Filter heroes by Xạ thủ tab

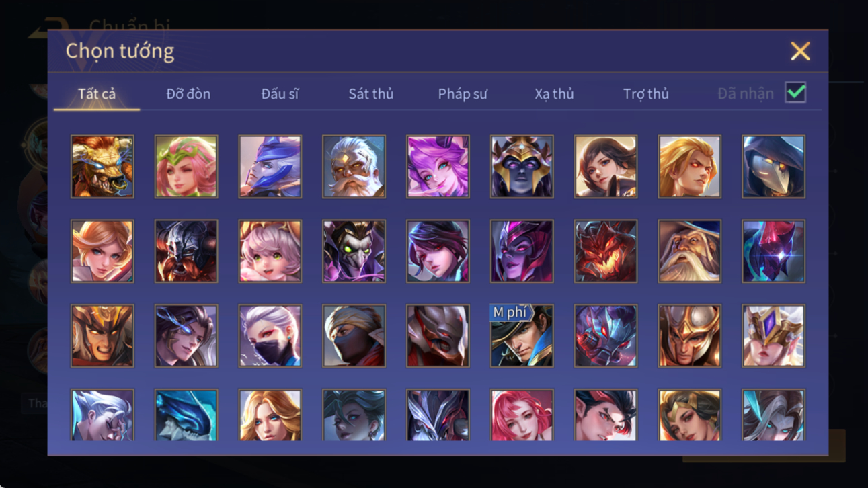click(554, 94)
